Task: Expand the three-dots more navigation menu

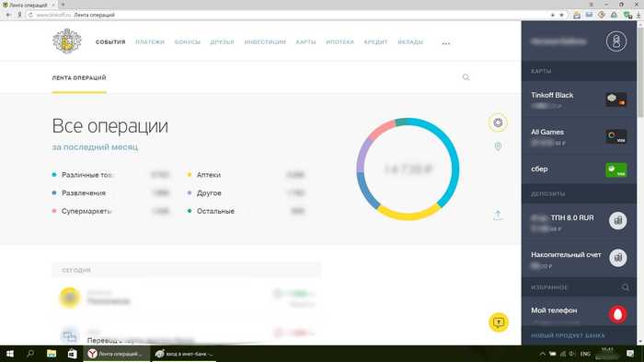Action: (x=446, y=42)
